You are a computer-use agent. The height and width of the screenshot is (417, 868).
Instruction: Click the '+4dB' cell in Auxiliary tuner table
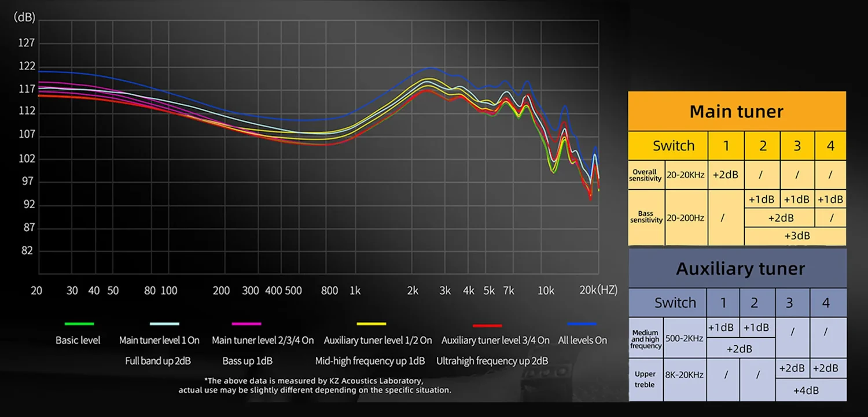click(806, 390)
